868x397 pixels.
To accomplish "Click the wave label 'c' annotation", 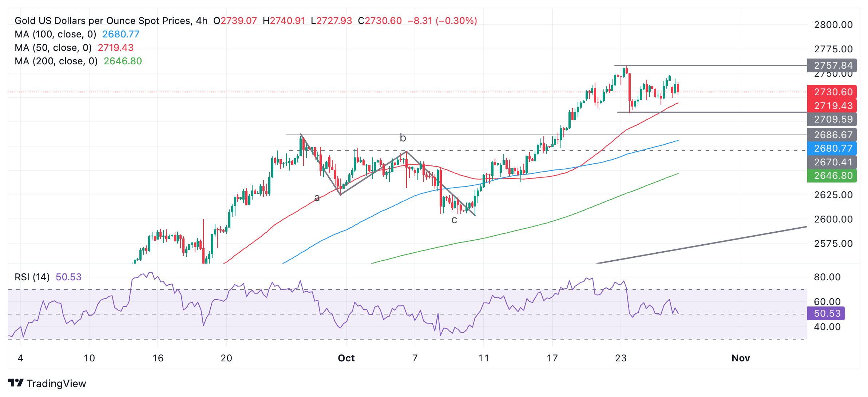I will (454, 220).
